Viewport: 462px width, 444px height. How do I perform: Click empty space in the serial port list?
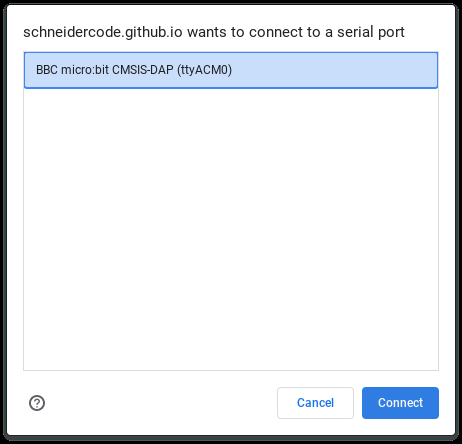tap(231, 229)
